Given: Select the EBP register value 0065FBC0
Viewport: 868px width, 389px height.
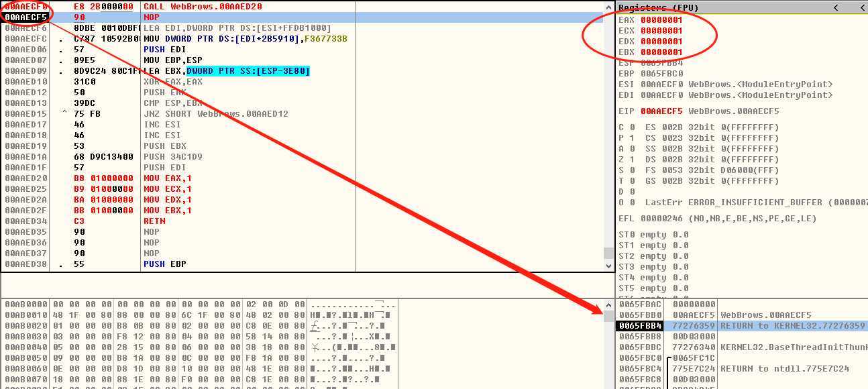Looking at the screenshot, I should coord(661,74).
